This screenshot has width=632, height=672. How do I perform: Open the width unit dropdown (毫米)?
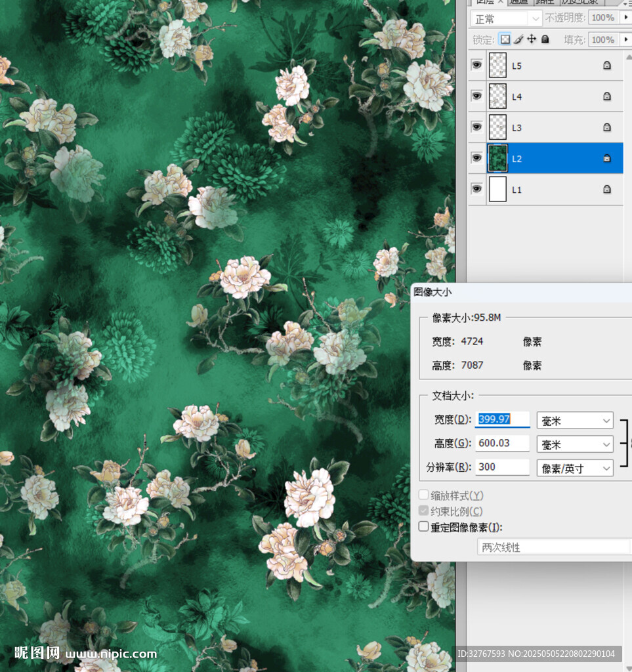pos(575,421)
